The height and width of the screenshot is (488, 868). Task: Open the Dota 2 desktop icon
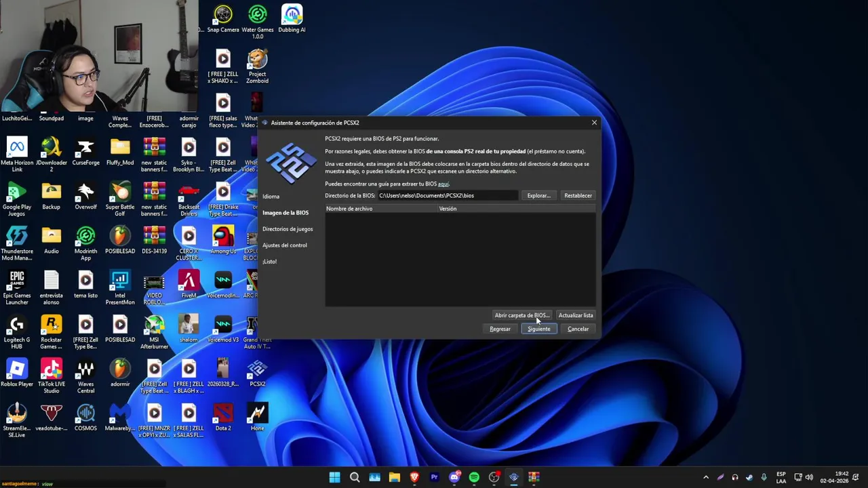pyautogui.click(x=223, y=418)
